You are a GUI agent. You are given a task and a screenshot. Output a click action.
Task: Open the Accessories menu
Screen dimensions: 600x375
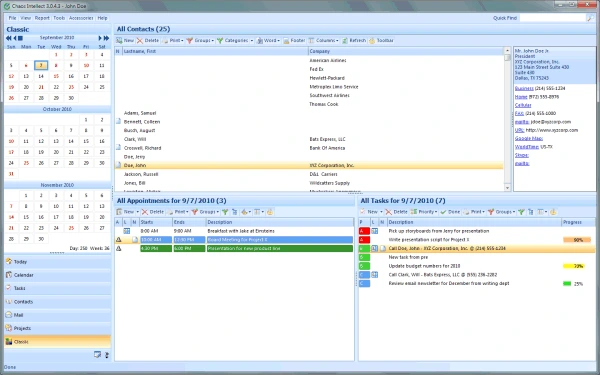[81, 18]
